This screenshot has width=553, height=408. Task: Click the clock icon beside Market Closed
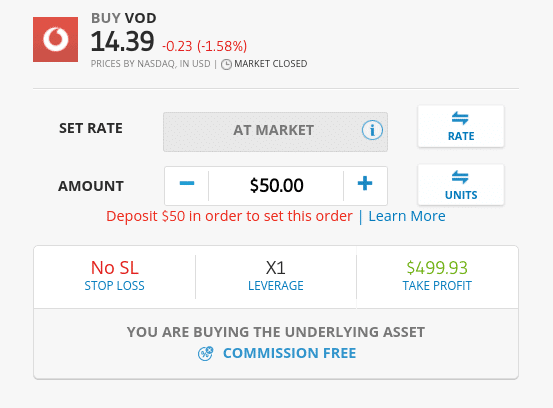tap(226, 65)
